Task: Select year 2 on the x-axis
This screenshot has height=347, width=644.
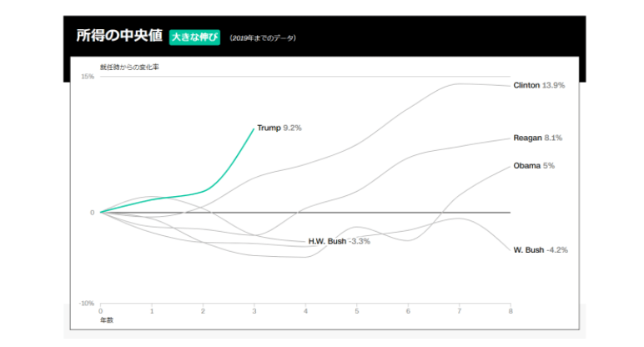Action: 203,311
